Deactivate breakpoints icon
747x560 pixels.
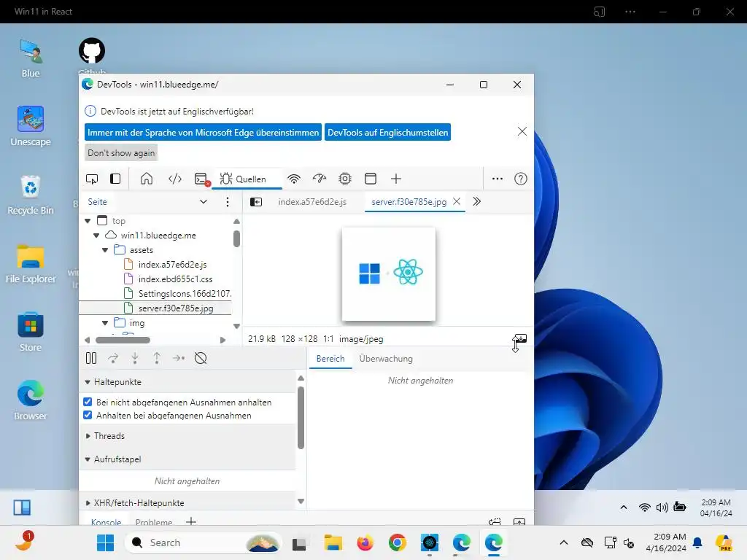click(201, 358)
